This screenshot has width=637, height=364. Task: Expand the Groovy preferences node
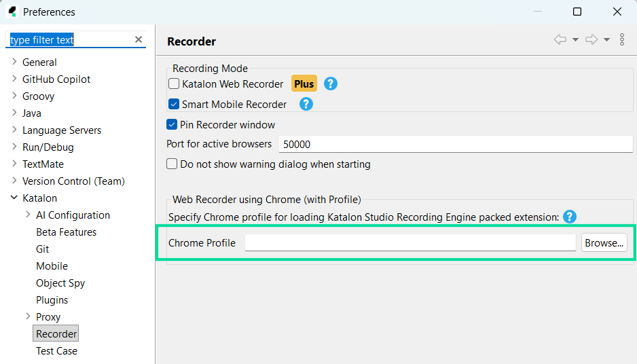point(14,96)
